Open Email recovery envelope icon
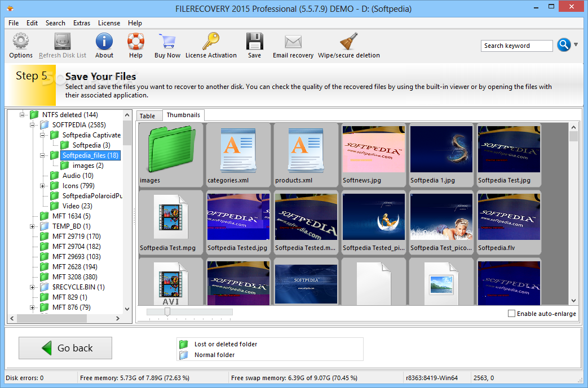 [x=293, y=42]
